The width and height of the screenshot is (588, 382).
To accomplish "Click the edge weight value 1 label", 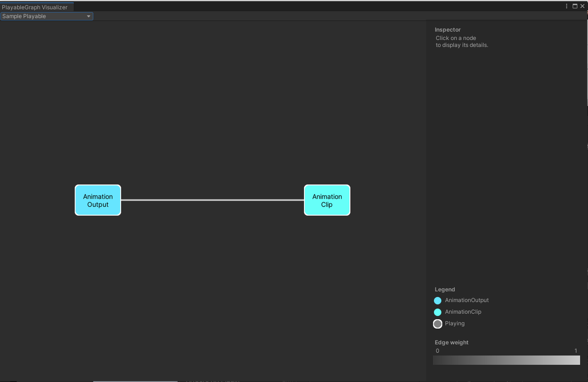I will [x=576, y=351].
